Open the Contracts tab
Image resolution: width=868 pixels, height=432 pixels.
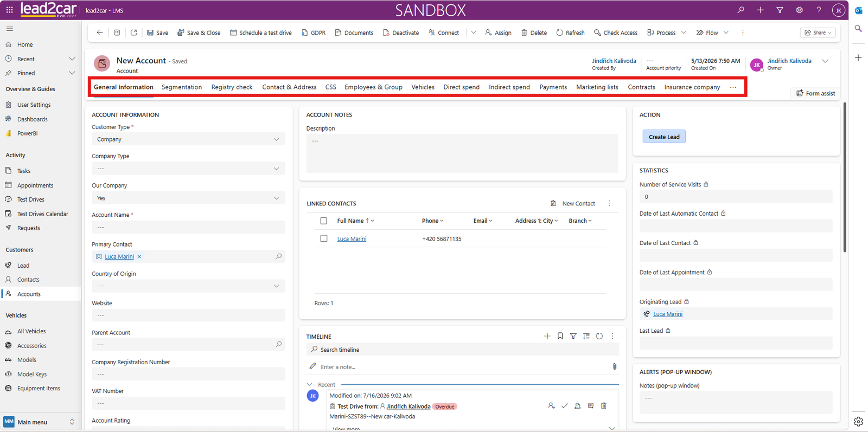(x=641, y=87)
